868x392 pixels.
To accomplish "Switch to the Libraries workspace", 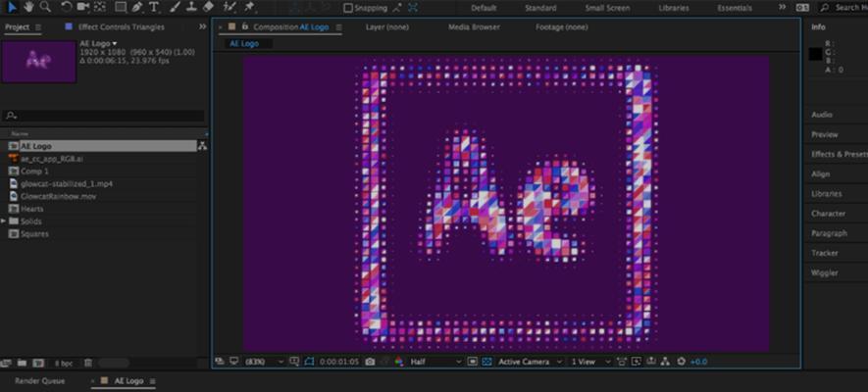I will click(674, 8).
